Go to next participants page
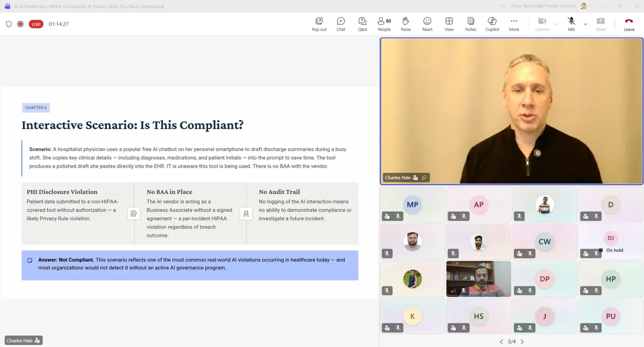 (x=522, y=342)
